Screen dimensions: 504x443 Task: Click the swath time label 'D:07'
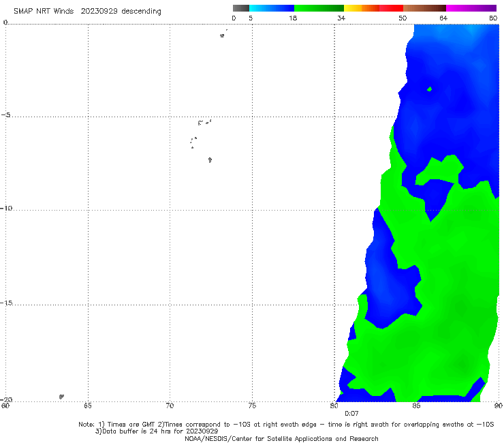(x=351, y=414)
